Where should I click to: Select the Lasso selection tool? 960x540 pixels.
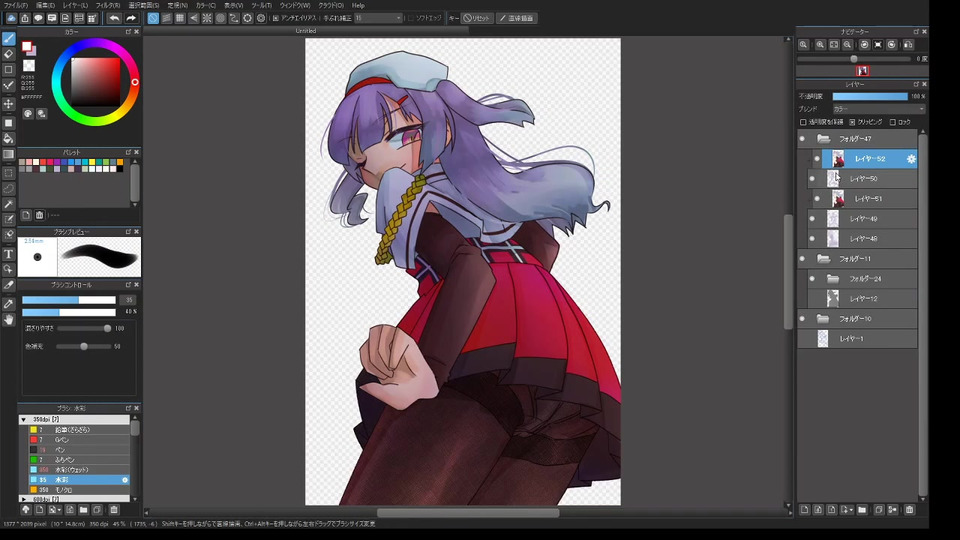9,189
